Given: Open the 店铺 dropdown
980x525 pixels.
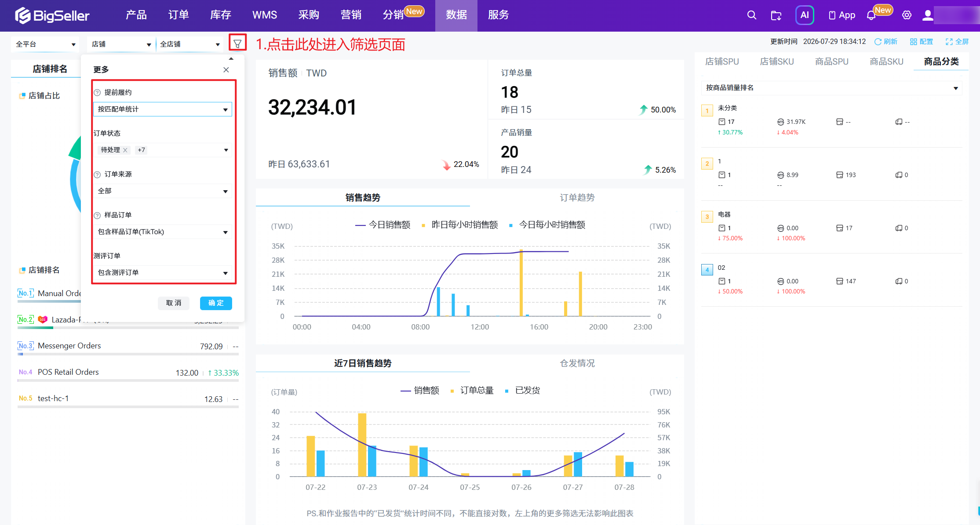Looking at the screenshot, I should tap(121, 44).
